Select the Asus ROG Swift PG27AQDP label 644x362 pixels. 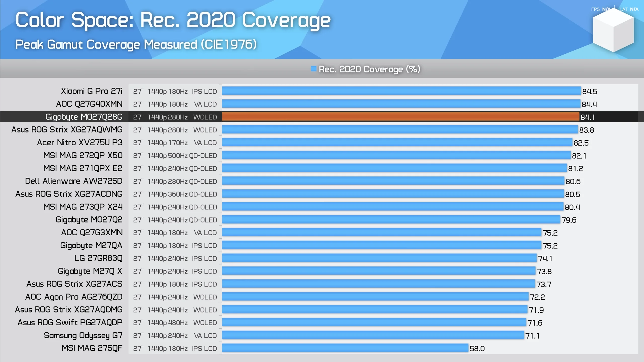click(70, 323)
